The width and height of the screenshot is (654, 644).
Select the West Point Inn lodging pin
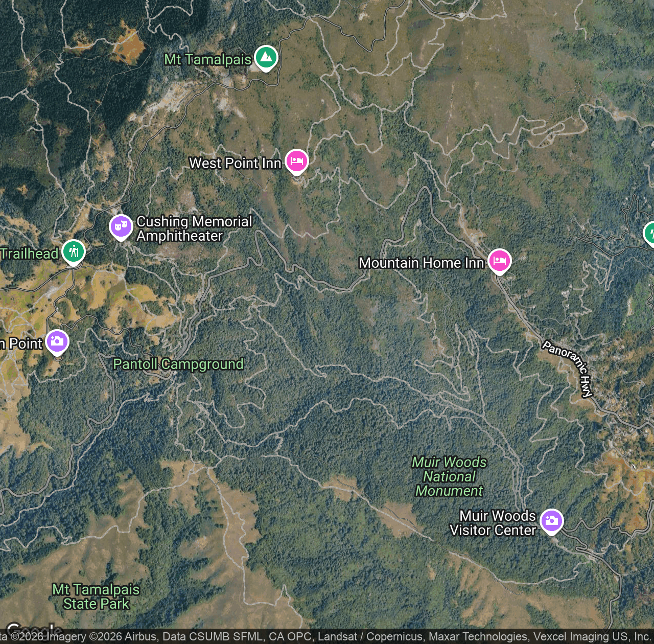tap(296, 162)
